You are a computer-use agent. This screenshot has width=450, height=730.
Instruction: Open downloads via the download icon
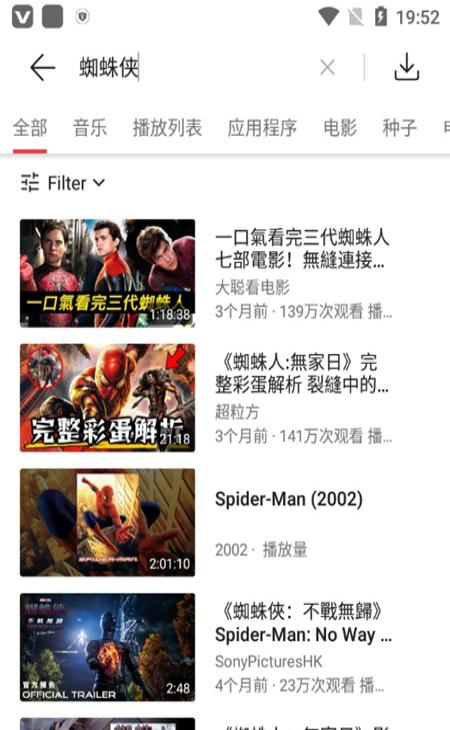click(407, 67)
